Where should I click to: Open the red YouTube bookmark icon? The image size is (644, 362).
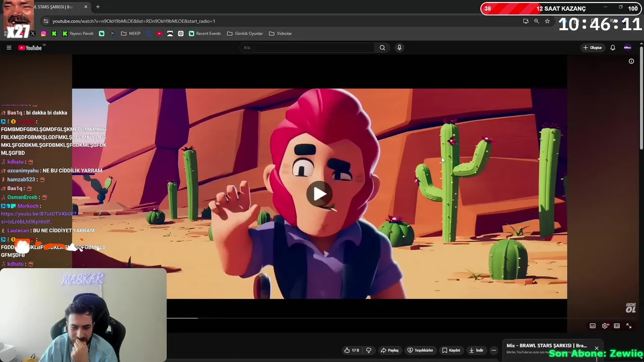(159, 34)
